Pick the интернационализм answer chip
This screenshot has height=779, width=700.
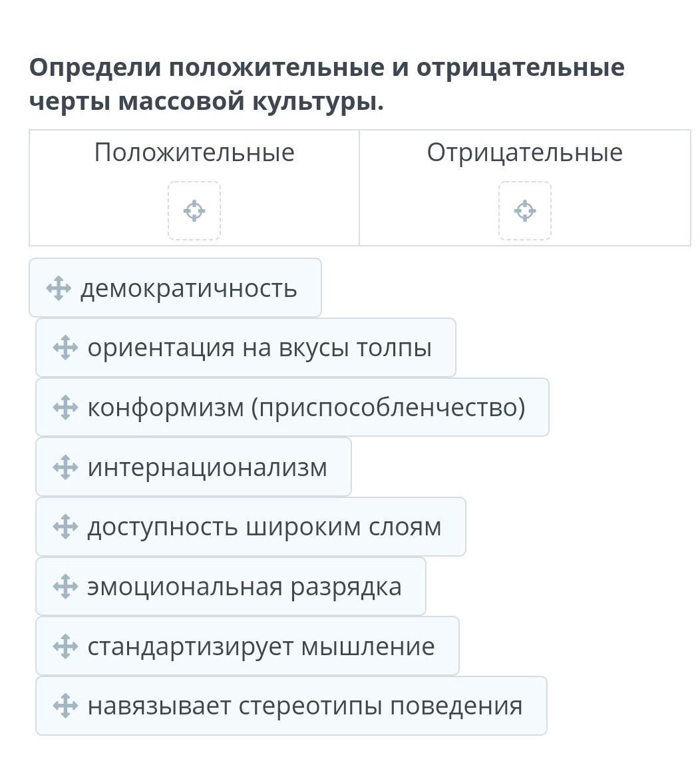point(207,467)
